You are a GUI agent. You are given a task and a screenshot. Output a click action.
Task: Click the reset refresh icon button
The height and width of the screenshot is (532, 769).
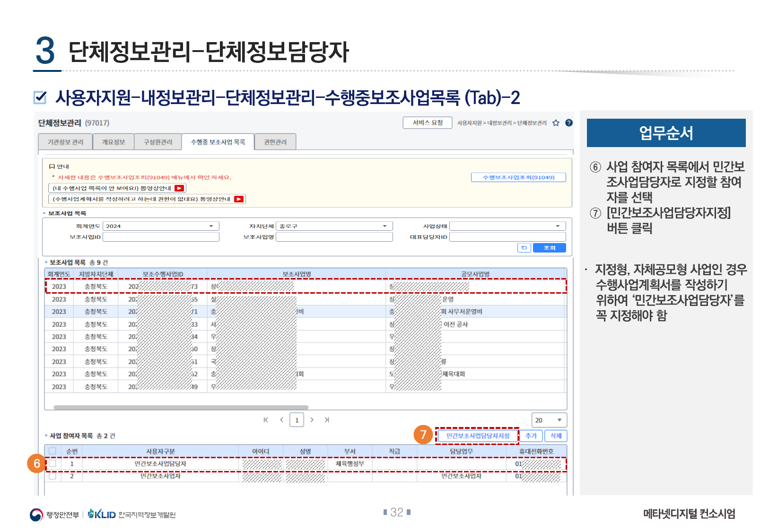pyautogui.click(x=524, y=248)
